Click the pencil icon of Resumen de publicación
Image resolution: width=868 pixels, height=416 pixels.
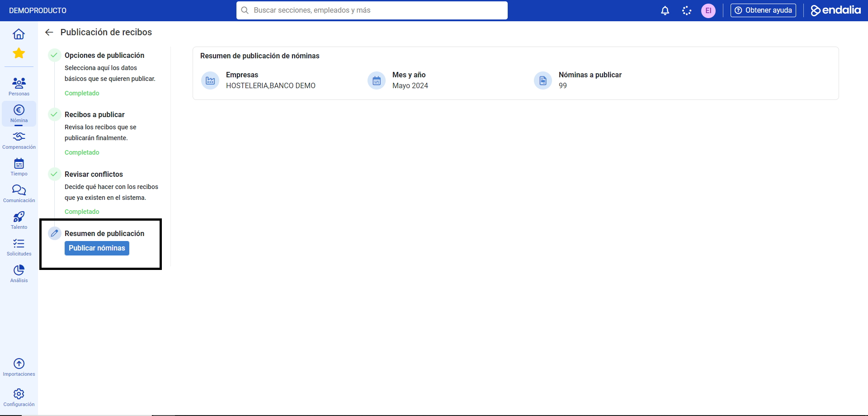click(54, 233)
